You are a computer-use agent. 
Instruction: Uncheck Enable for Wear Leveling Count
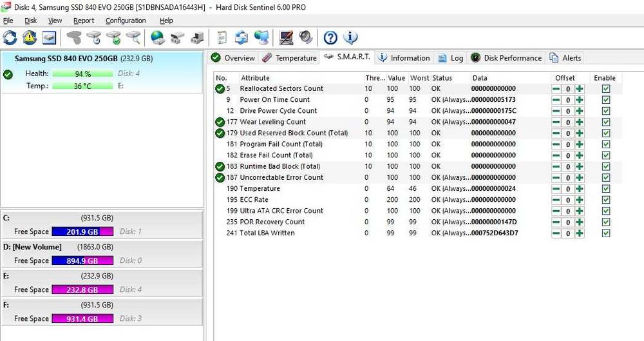606,122
